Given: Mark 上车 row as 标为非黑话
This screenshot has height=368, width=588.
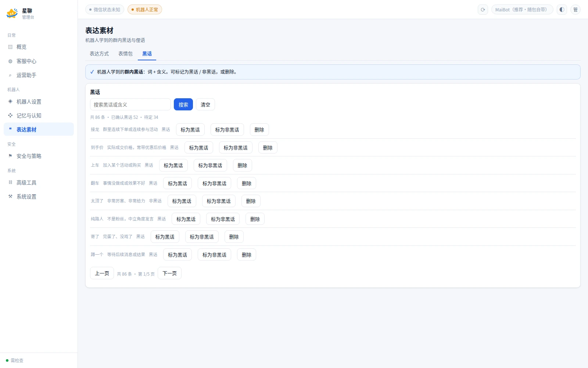Looking at the screenshot, I should [210, 165].
